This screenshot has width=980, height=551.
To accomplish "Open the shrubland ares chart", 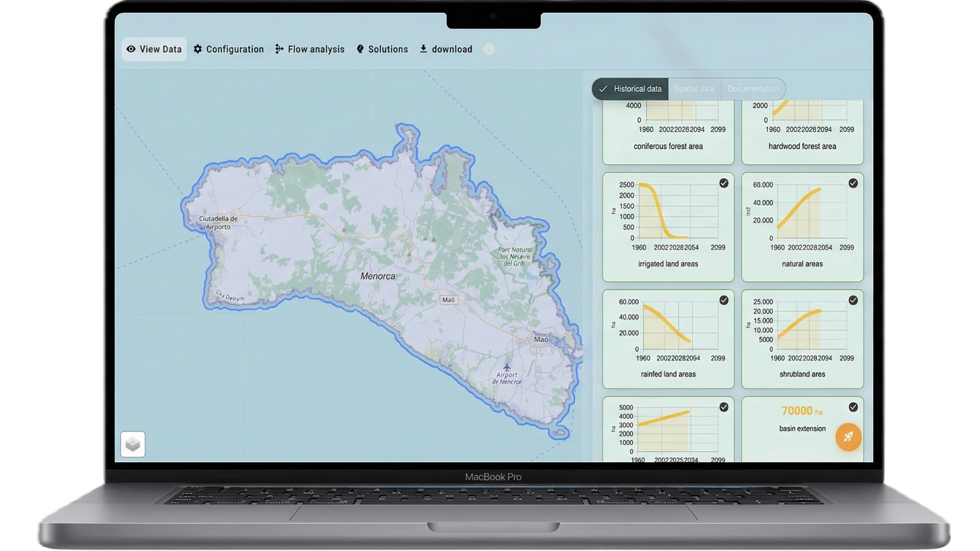I will [802, 339].
